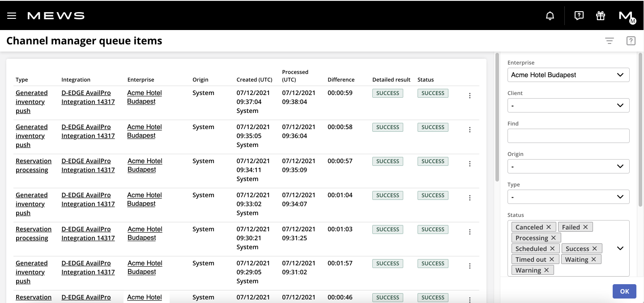Click the Created (UTC) column header

[x=254, y=80]
